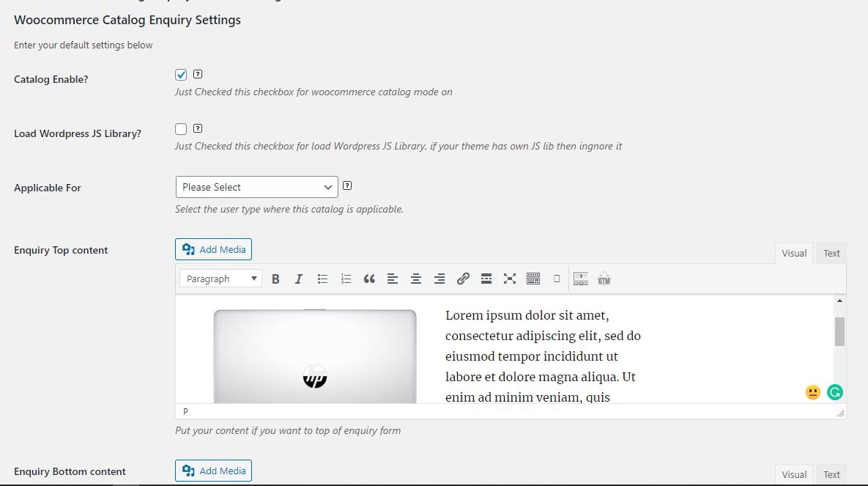Enable Load Wordpress JS Library checkbox

(x=181, y=129)
